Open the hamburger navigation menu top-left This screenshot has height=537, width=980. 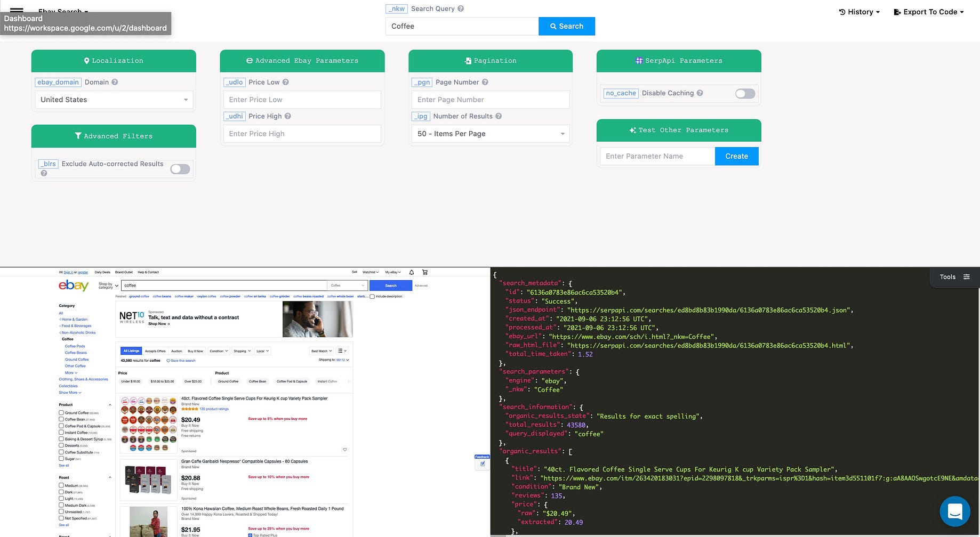point(16,12)
